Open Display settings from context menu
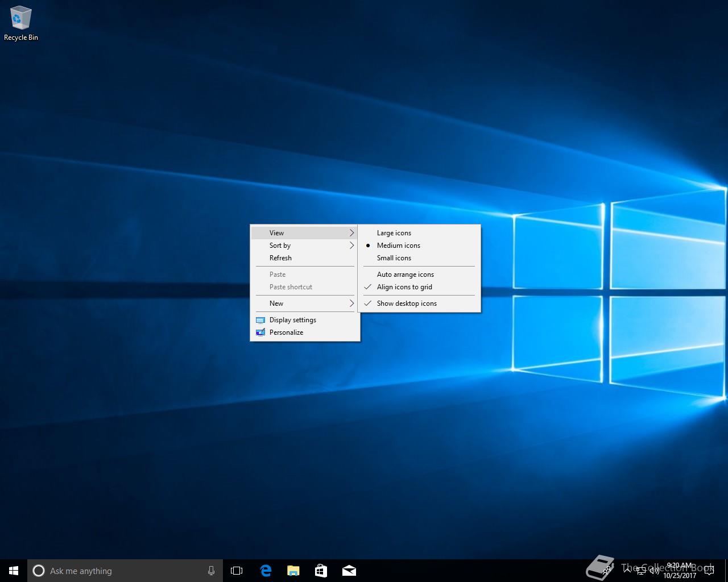728x582 pixels. point(292,320)
